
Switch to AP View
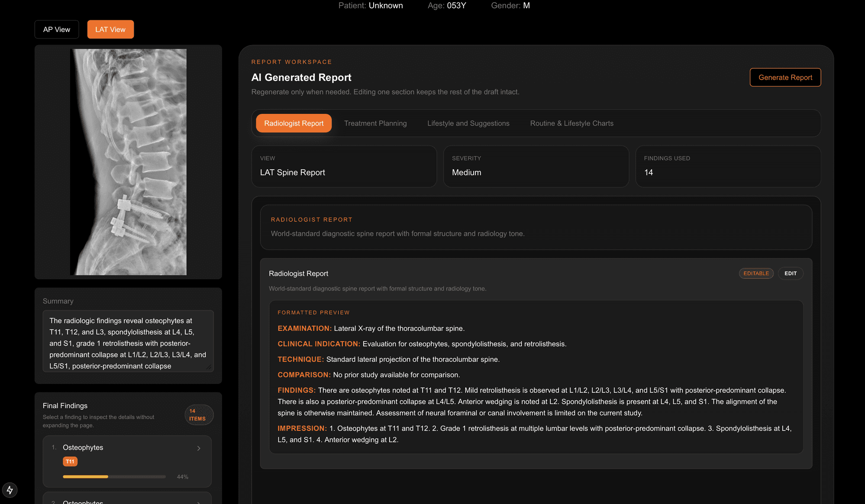[x=57, y=29]
